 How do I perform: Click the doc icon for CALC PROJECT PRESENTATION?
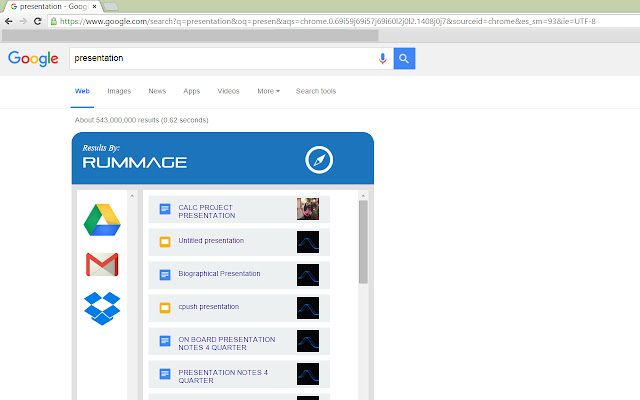point(165,209)
